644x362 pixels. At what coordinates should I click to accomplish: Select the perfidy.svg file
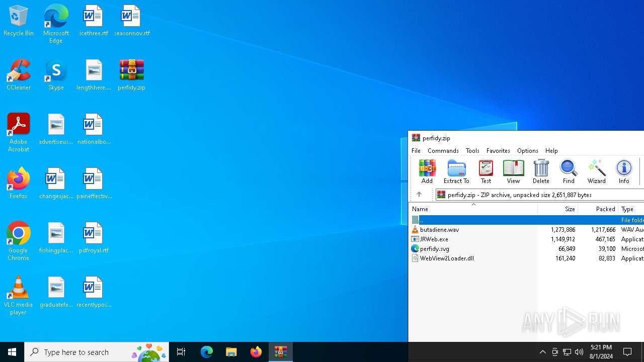tap(526, 248)
